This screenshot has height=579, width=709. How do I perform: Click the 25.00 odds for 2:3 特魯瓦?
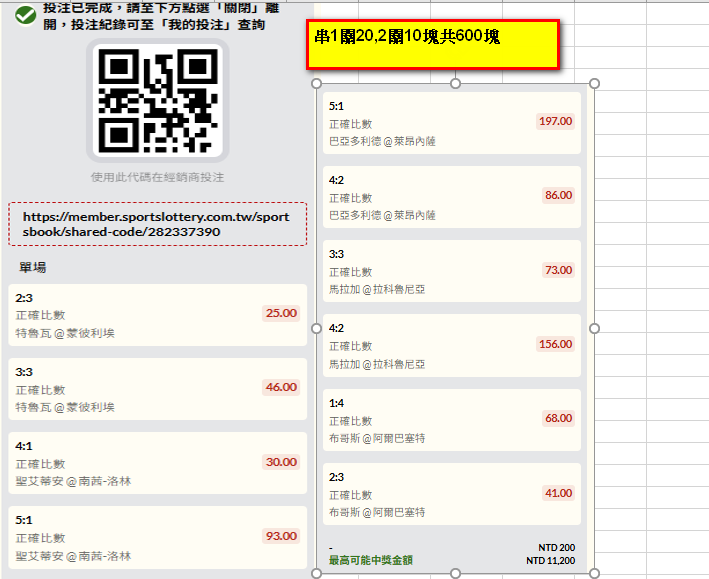click(x=281, y=313)
